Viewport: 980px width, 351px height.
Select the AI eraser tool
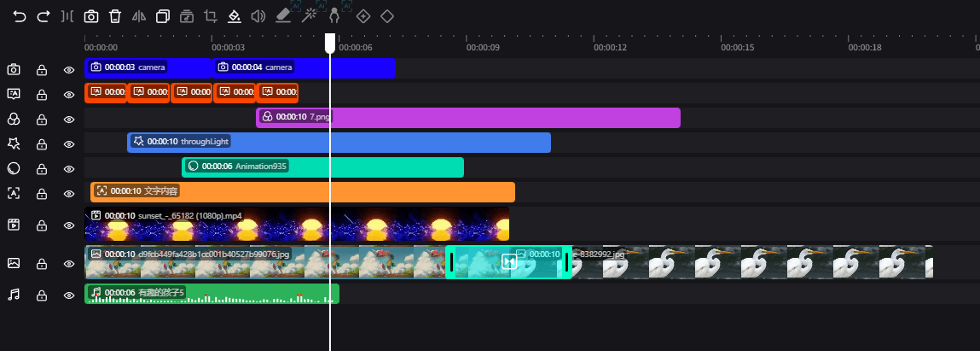pyautogui.click(x=284, y=16)
